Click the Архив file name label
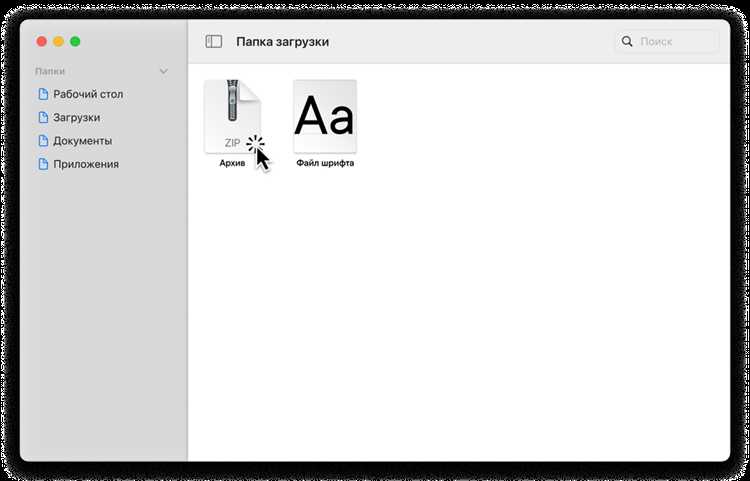Image resolution: width=750 pixels, height=481 pixels. click(x=232, y=163)
